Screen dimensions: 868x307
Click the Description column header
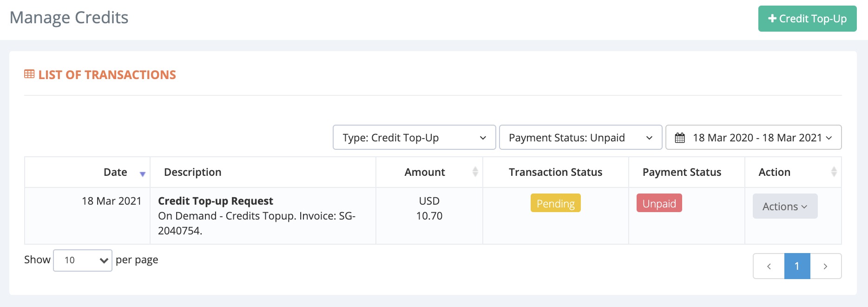click(x=193, y=172)
